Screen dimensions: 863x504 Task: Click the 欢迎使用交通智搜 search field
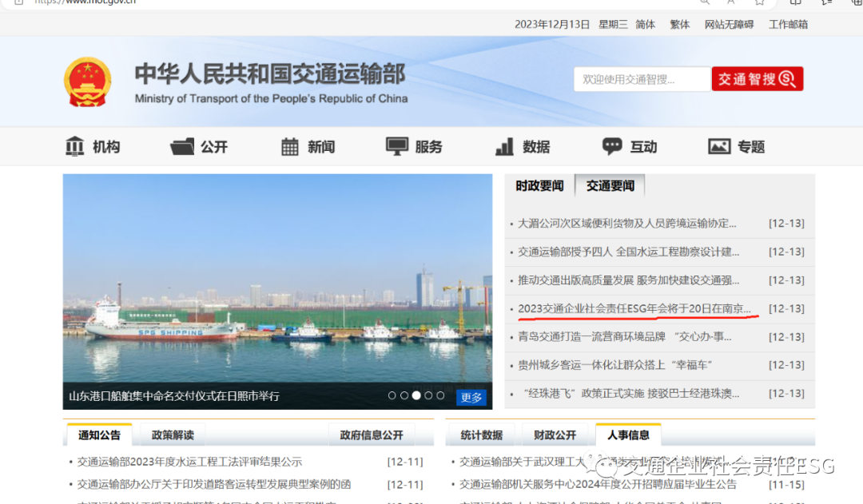click(x=642, y=79)
